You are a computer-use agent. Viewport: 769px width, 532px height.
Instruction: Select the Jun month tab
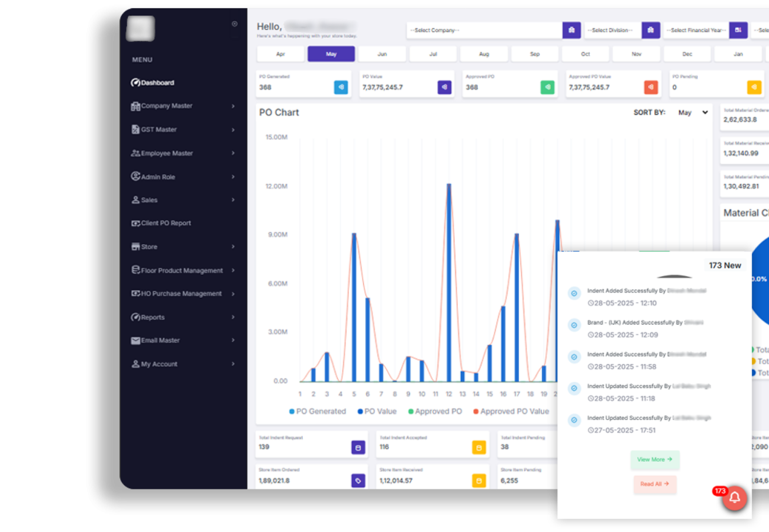(x=382, y=54)
